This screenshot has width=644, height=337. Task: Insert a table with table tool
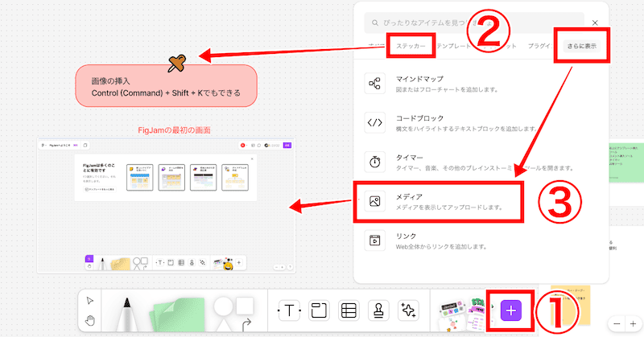(x=348, y=310)
